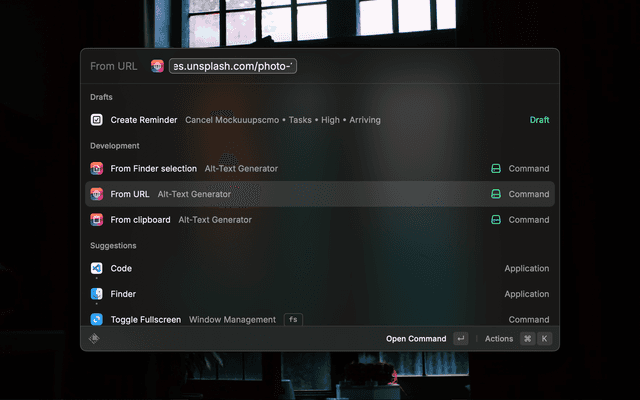This screenshot has height=400, width=640.
Task: Click the Create Reminder icon in Drafts
Action: click(x=97, y=120)
